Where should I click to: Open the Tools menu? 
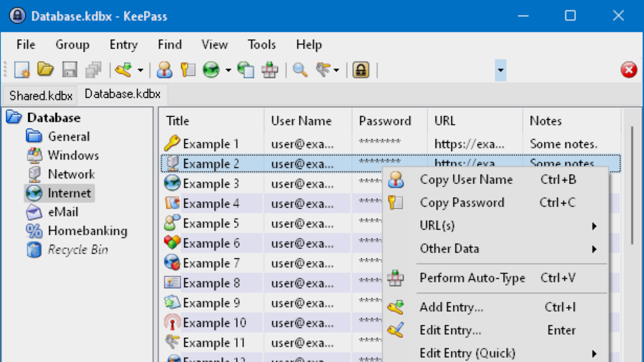point(262,45)
